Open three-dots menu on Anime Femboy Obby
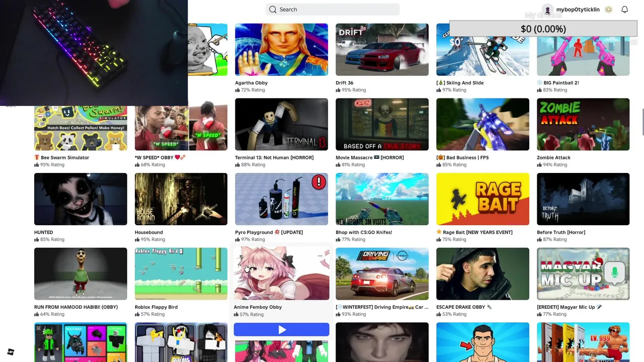The width and height of the screenshot is (644, 362). [320, 256]
